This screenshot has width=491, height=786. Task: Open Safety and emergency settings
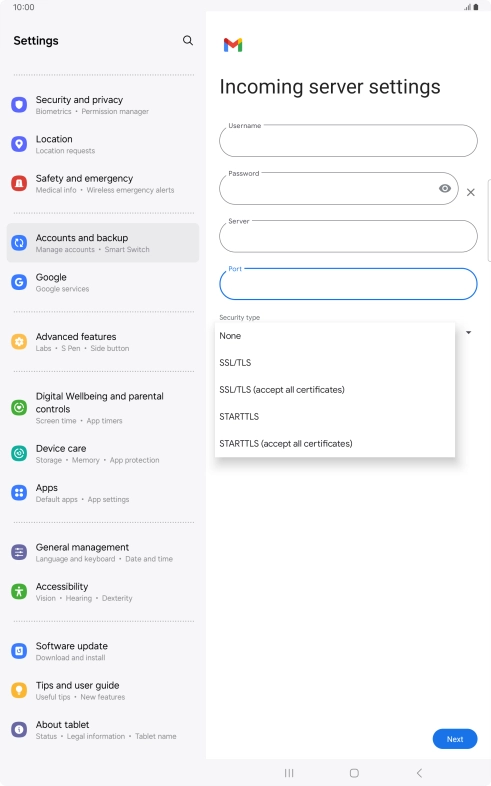103,183
